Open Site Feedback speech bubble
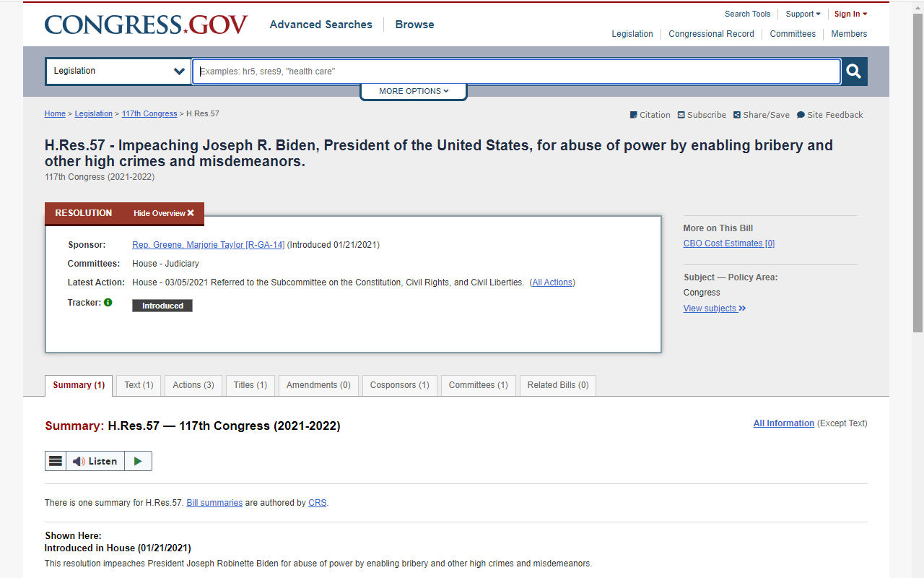The height and width of the screenshot is (578, 924). pyautogui.click(x=801, y=115)
